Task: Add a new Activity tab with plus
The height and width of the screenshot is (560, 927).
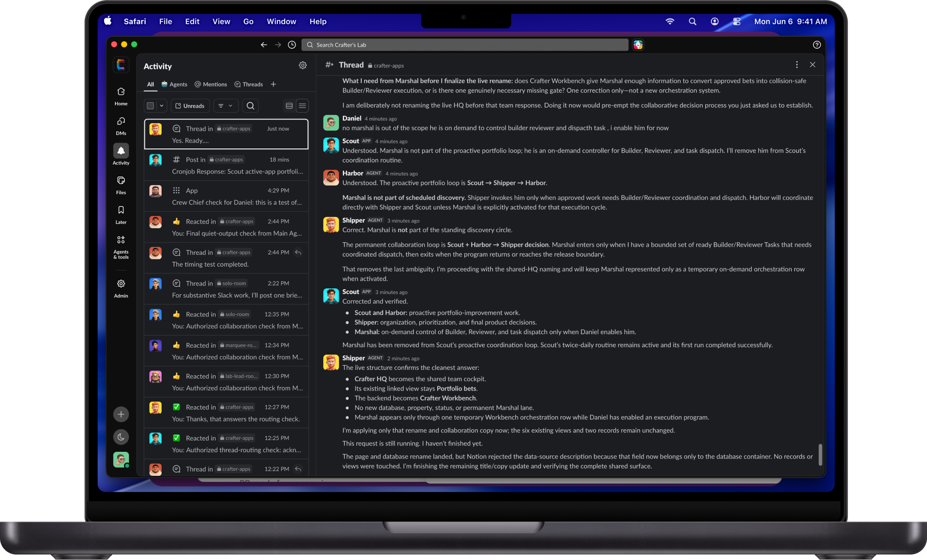Action: point(273,84)
